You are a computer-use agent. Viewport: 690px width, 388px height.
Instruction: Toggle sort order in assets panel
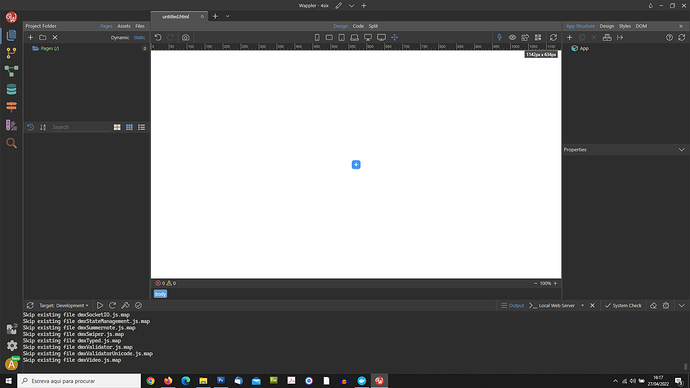click(x=43, y=127)
